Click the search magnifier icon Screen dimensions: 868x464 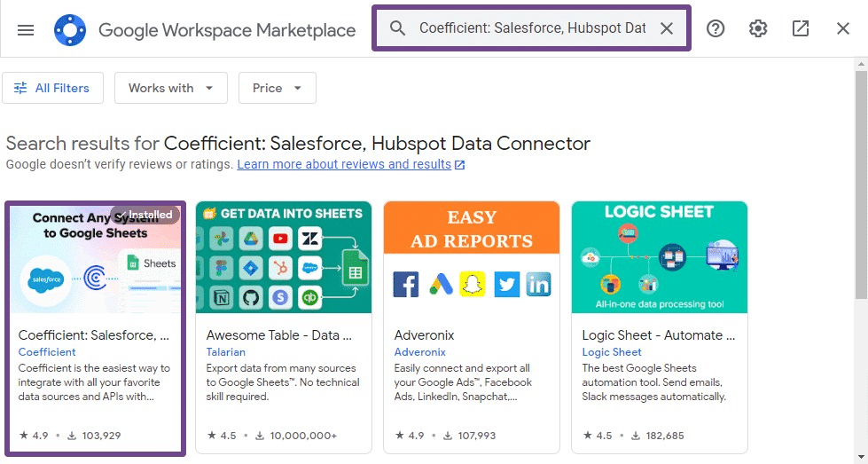(398, 28)
